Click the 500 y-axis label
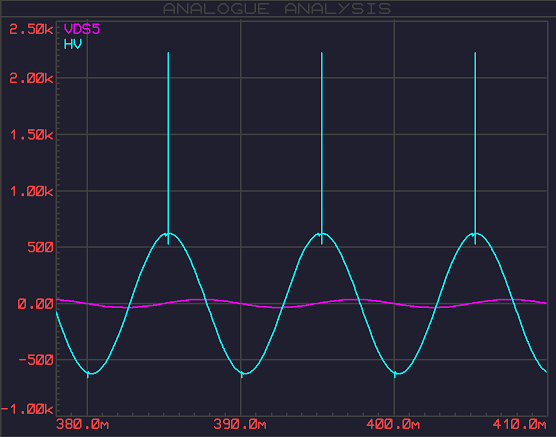 click(40, 248)
